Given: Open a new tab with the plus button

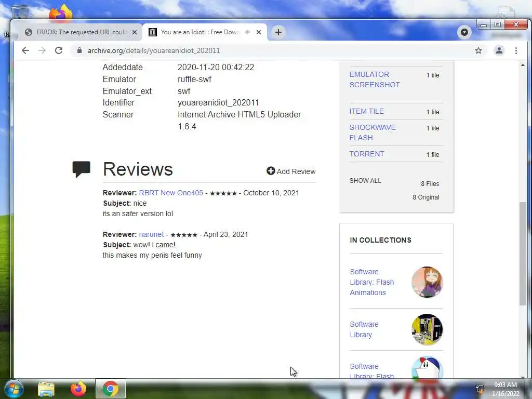Looking at the screenshot, I should [278, 32].
